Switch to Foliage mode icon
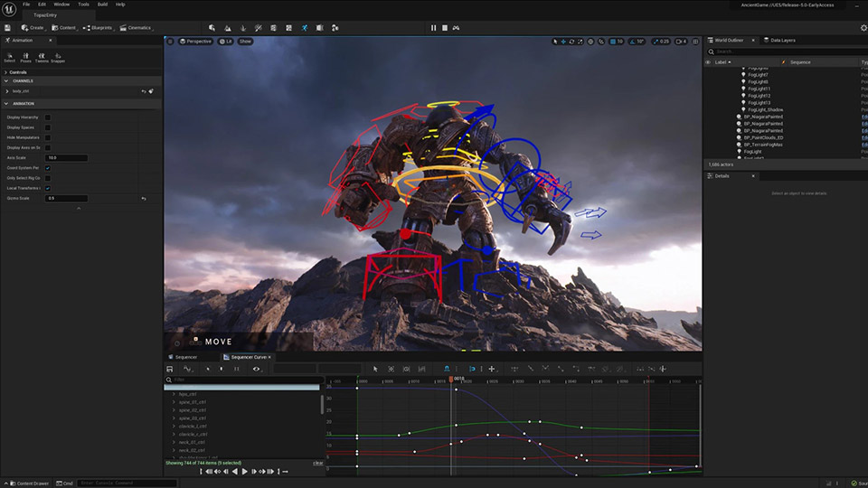 (x=243, y=28)
